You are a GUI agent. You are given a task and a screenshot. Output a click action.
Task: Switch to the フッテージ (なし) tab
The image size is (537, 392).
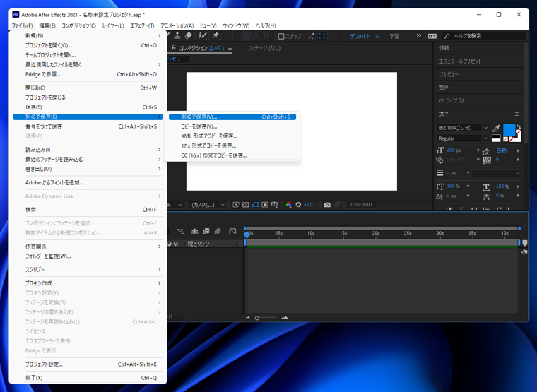click(x=264, y=48)
